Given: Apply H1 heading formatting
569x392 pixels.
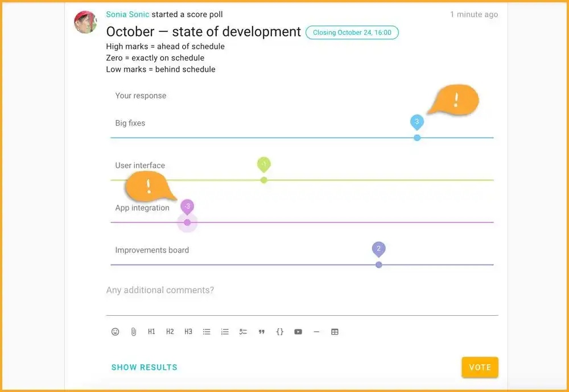Looking at the screenshot, I should (151, 332).
